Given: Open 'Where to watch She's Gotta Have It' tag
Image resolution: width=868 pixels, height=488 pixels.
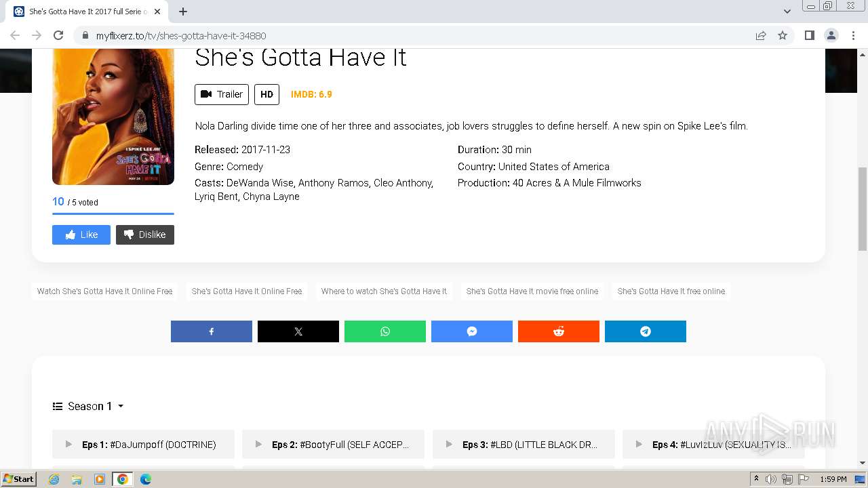Looking at the screenshot, I should (x=384, y=291).
